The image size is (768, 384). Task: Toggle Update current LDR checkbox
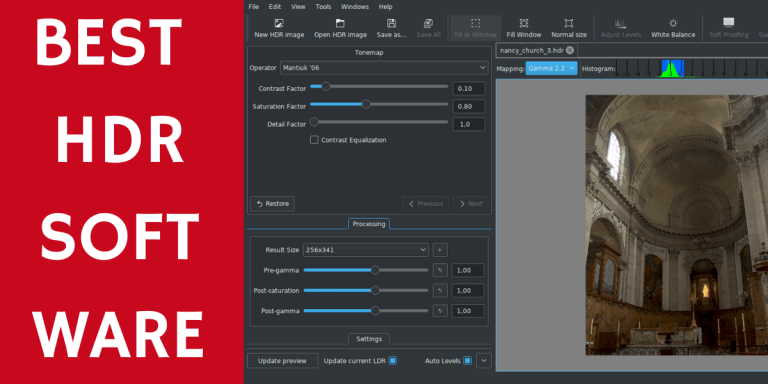point(392,361)
